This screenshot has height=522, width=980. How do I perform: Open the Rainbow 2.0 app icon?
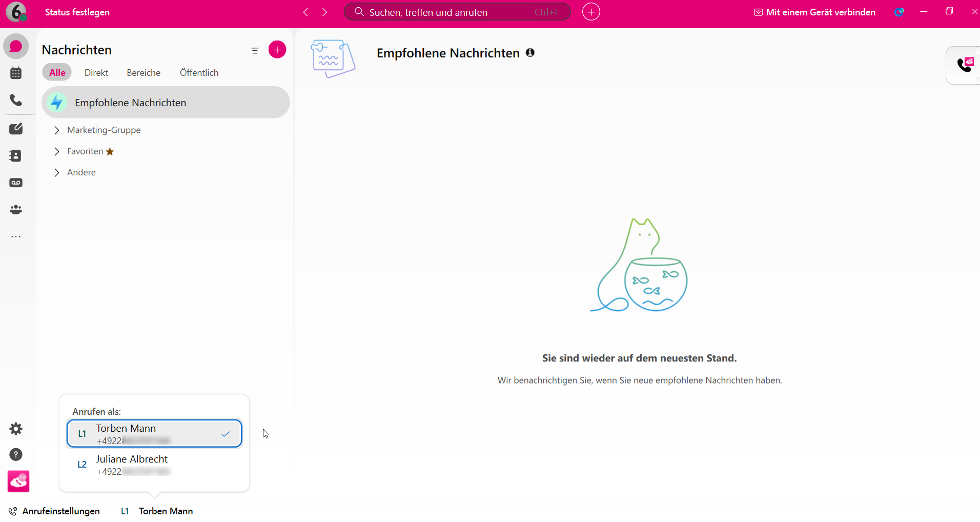coord(18,481)
